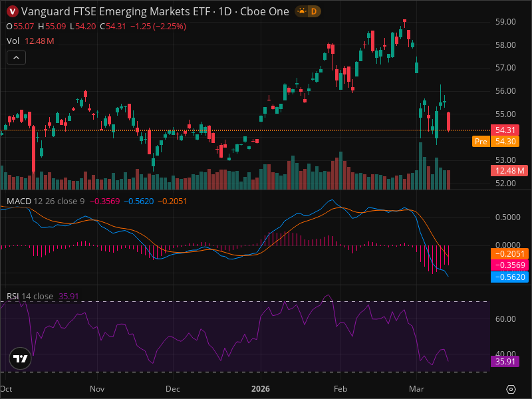Click the 0.0000 MACD axis label

click(507, 245)
